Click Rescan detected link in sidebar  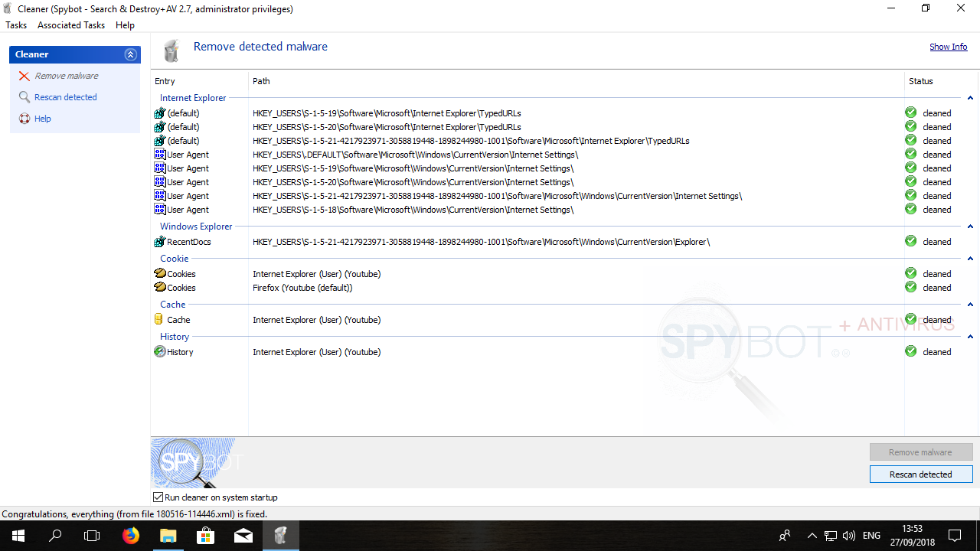pos(66,97)
